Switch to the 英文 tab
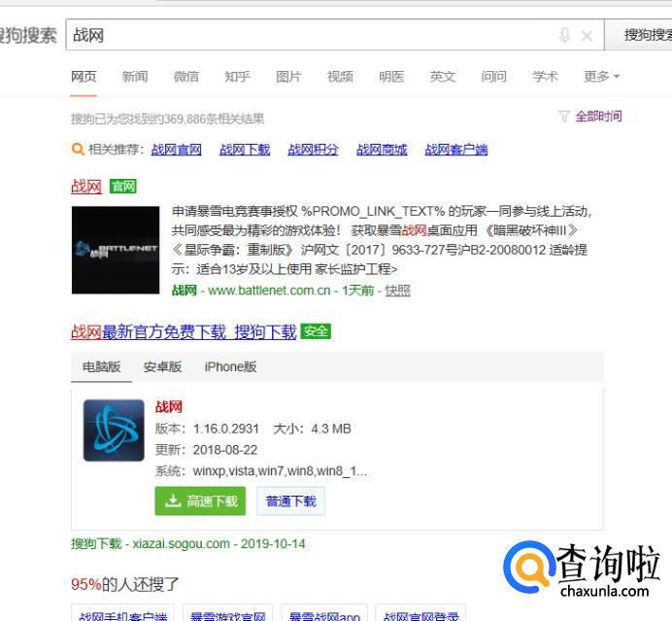 point(442,77)
